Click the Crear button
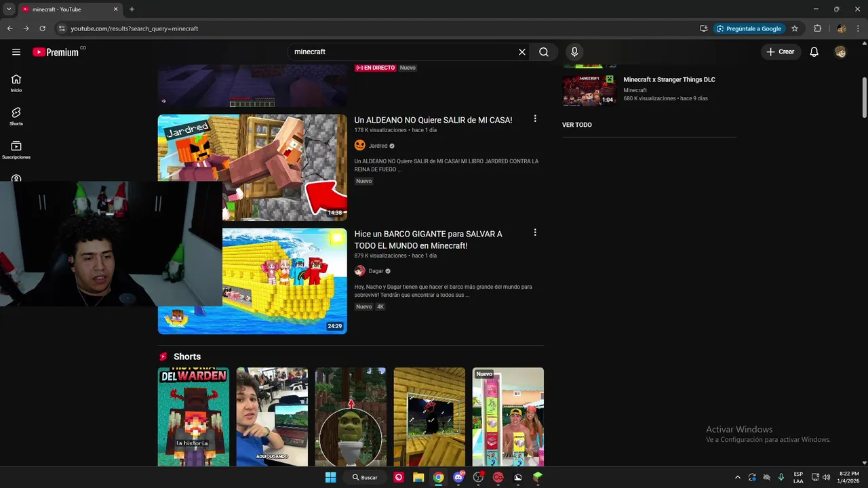Image resolution: width=868 pixels, height=488 pixels. pos(781,52)
